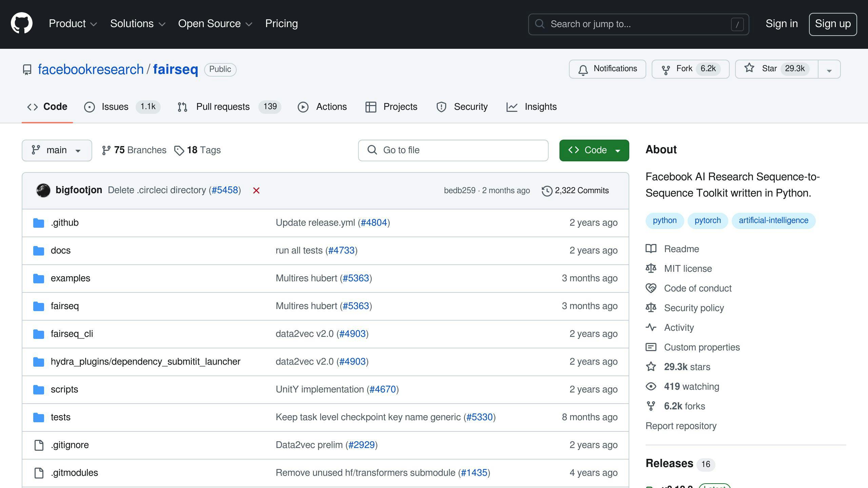Switch to the Pull requests tab
The width and height of the screenshot is (868, 488).
pyautogui.click(x=229, y=107)
